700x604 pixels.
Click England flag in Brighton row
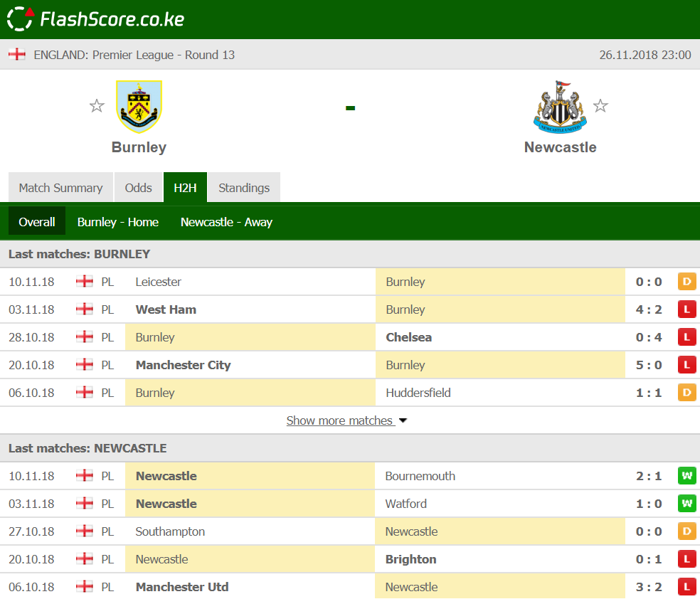[x=85, y=558]
